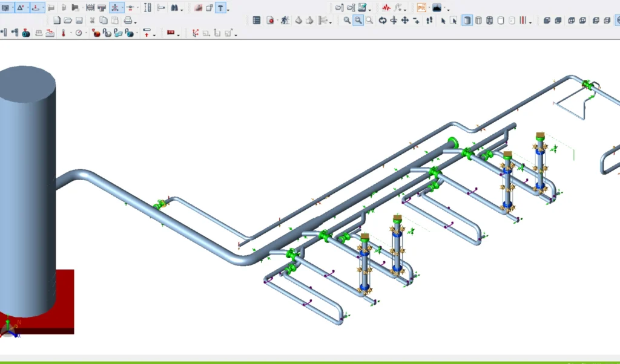
Task: Click the binoculars find icon
Action: [174, 8]
